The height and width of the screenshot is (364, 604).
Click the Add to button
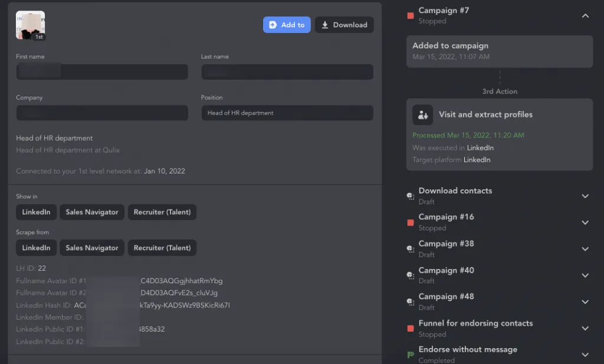[x=287, y=25]
